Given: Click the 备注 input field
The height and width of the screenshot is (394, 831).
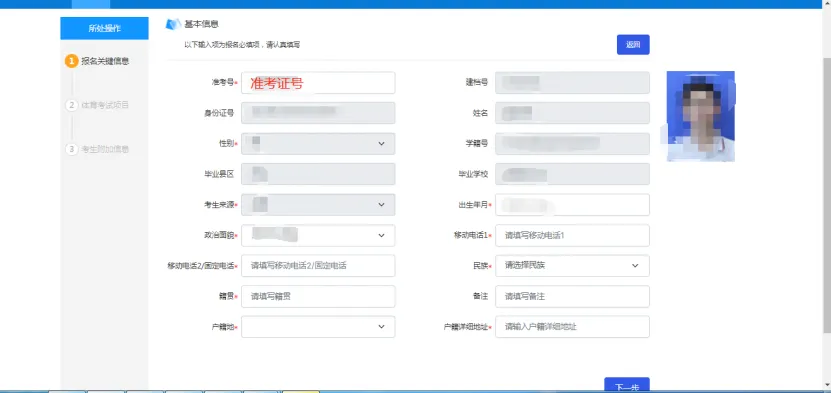Looking at the screenshot, I should pos(572,296).
